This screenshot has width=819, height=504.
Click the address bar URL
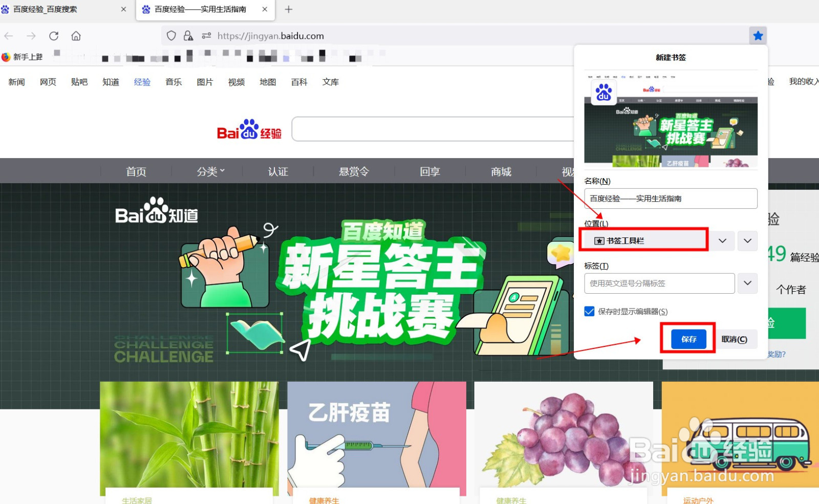coord(270,36)
